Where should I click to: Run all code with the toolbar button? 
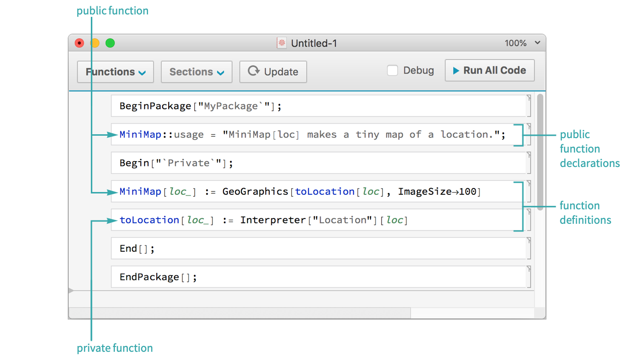click(489, 71)
